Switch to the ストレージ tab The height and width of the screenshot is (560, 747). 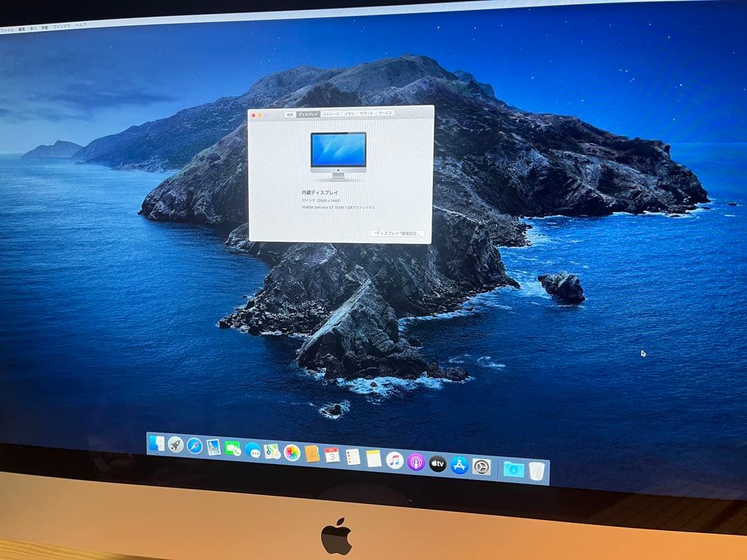click(x=331, y=115)
